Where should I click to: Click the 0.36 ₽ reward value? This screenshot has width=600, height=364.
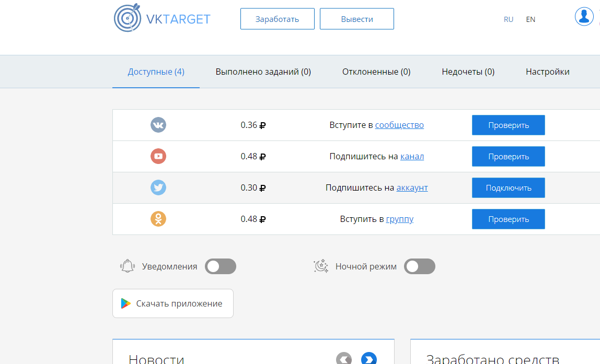click(x=253, y=125)
